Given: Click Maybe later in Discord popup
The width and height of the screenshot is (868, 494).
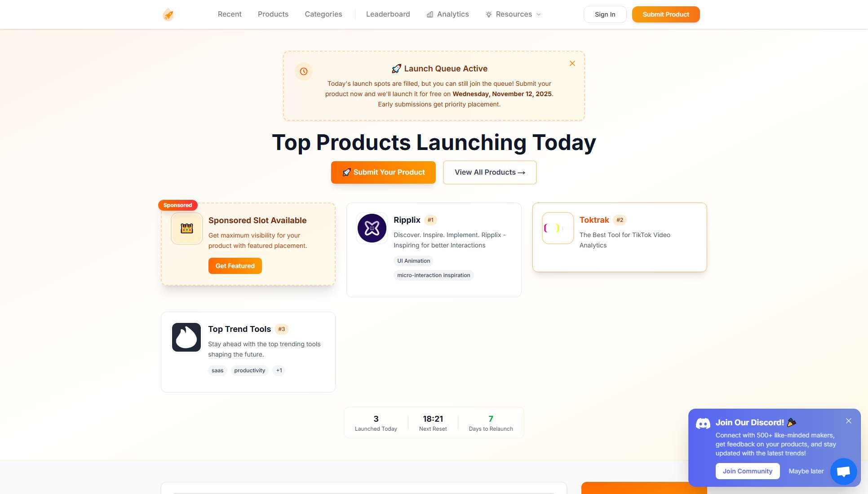Looking at the screenshot, I should 806,471.
